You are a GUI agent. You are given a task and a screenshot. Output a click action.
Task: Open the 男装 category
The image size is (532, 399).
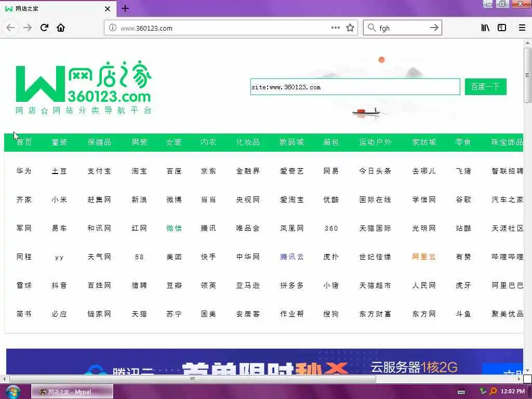139,142
